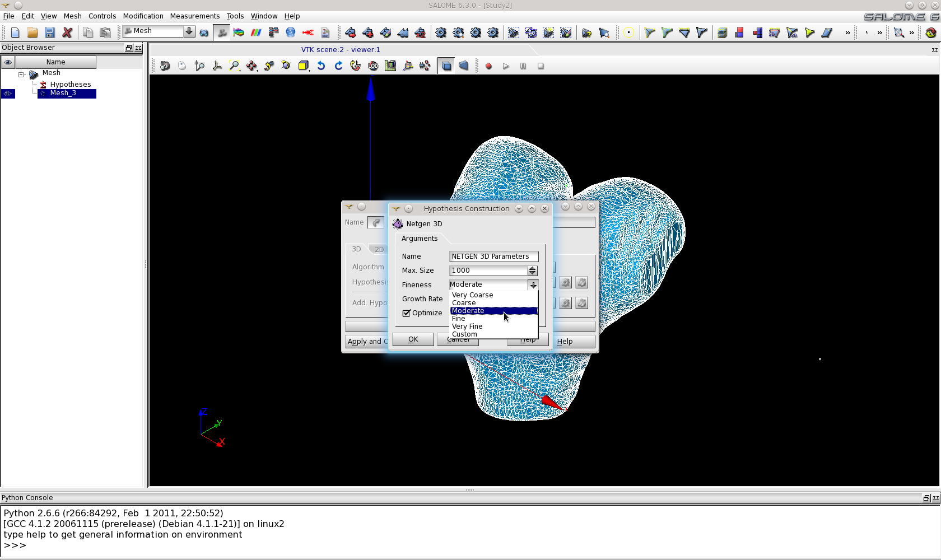941x560 pixels.
Task: Click OK in Hypothesis Construction dialog
Action: 413,339
